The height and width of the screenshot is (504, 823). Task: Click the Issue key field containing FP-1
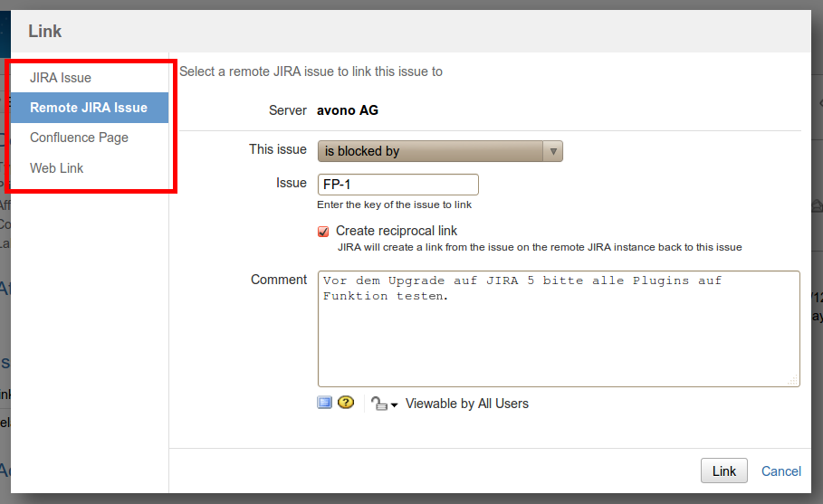coord(397,185)
